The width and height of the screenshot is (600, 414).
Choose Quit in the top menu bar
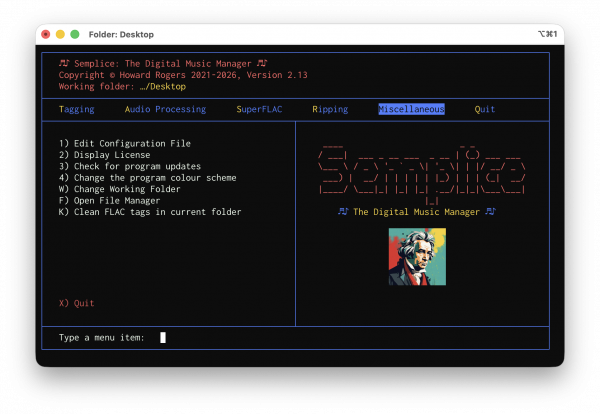[485, 109]
